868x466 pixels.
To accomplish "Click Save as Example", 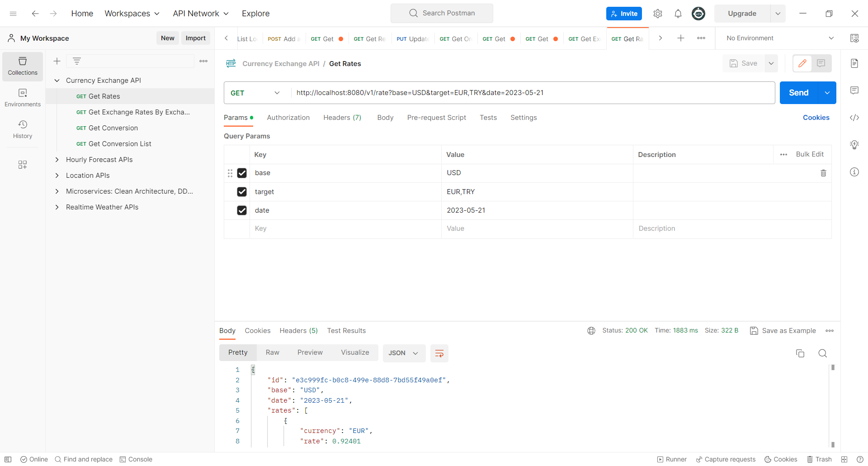I will pos(783,331).
